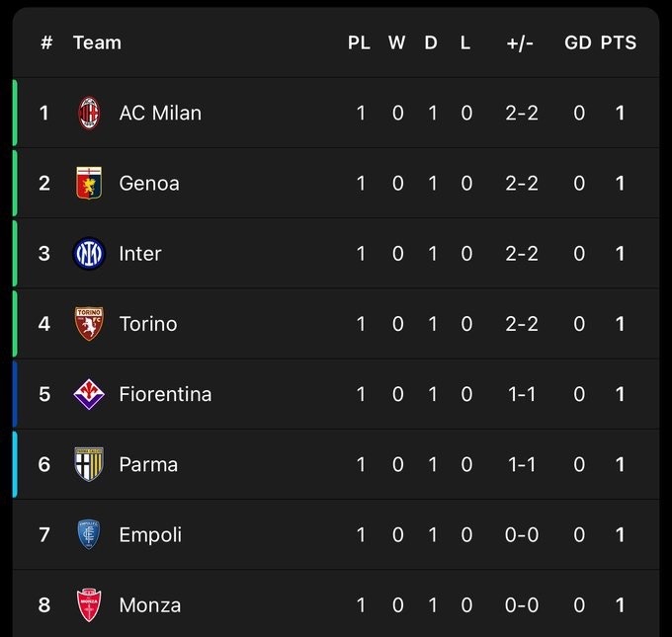Click the GD column header
Image resolution: width=672 pixels, height=637 pixels.
point(578,42)
